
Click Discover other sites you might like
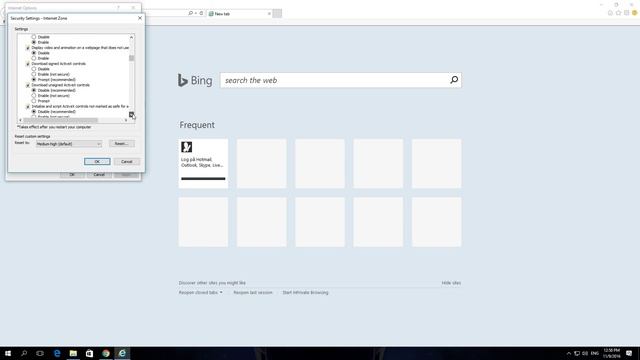[212, 283]
